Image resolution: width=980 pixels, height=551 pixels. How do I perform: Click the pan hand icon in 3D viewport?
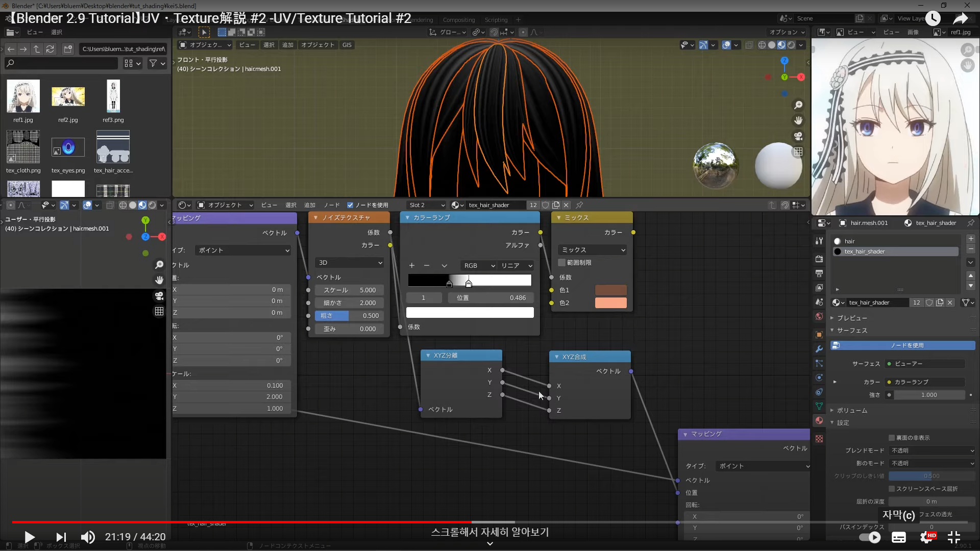pos(798,120)
